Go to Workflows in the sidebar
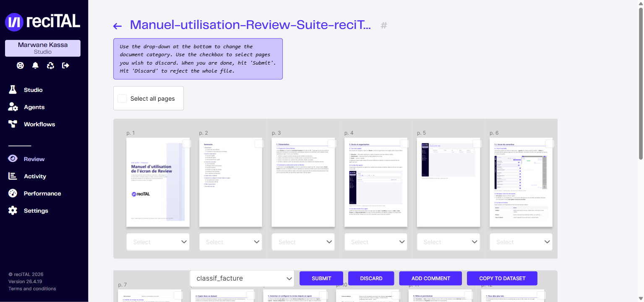 39,124
